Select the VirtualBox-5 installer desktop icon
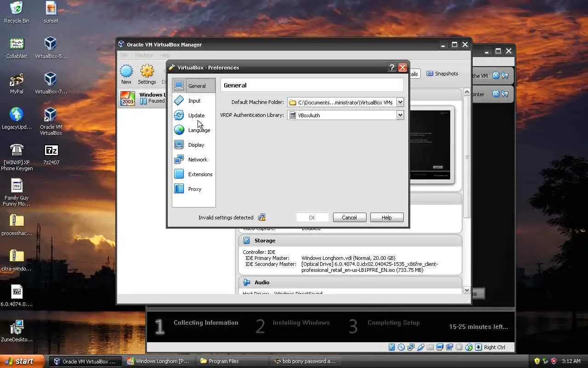 click(x=51, y=48)
